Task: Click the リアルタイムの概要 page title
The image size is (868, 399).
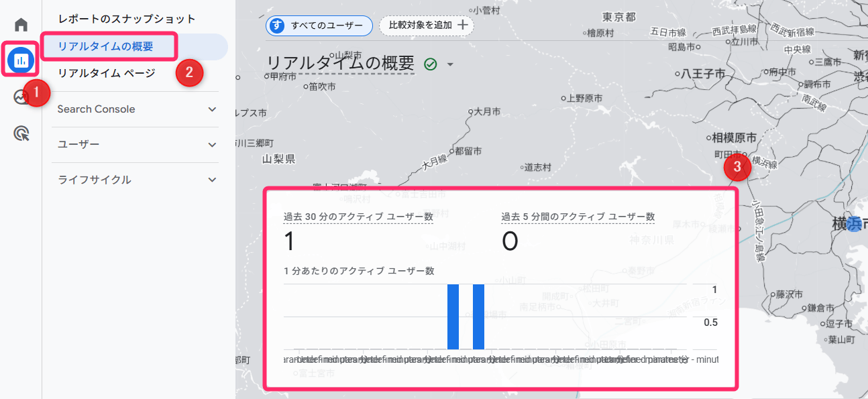Action: pos(341,63)
